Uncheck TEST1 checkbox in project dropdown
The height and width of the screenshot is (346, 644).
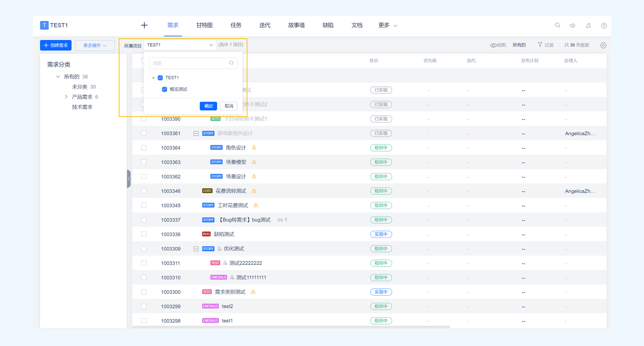[x=160, y=78]
